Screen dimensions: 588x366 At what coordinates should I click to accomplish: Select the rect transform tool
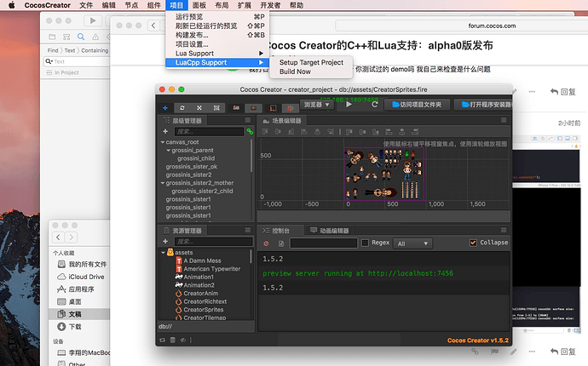click(216, 108)
